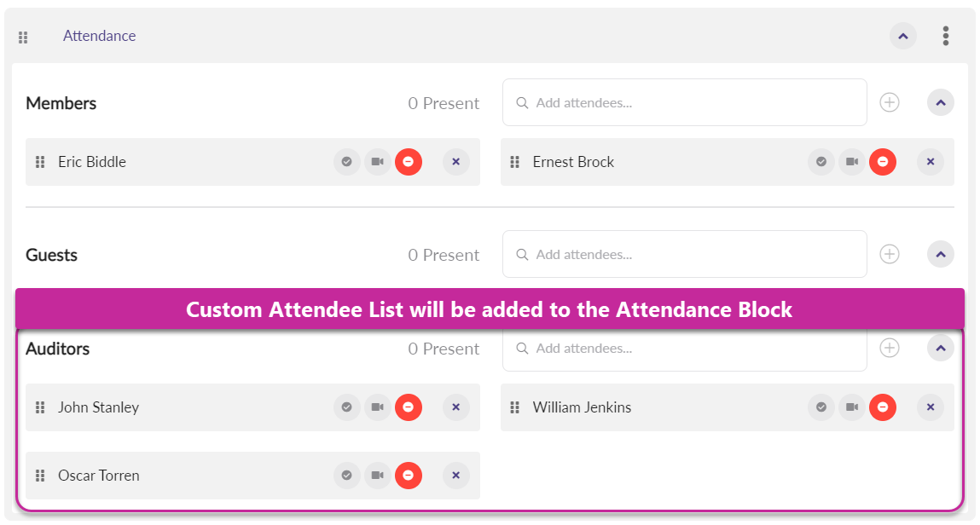The image size is (980, 525).
Task: Collapse the Auditors section
Action: 940,348
